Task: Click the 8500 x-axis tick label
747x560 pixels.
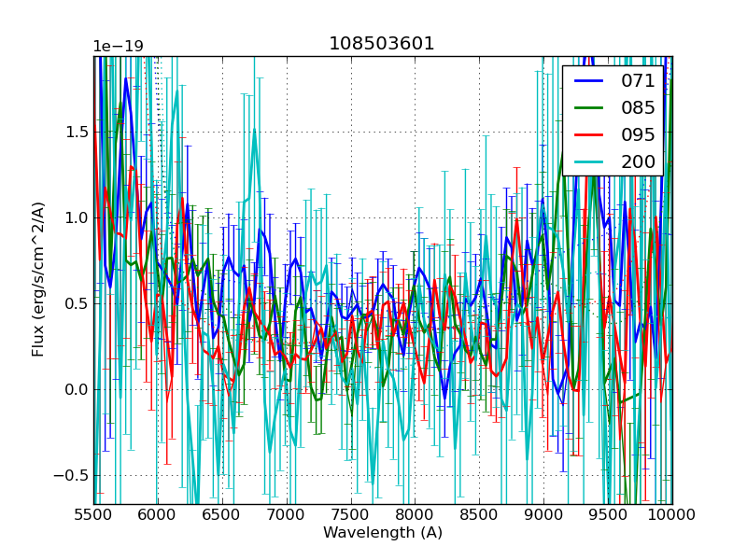Action: [x=479, y=514]
